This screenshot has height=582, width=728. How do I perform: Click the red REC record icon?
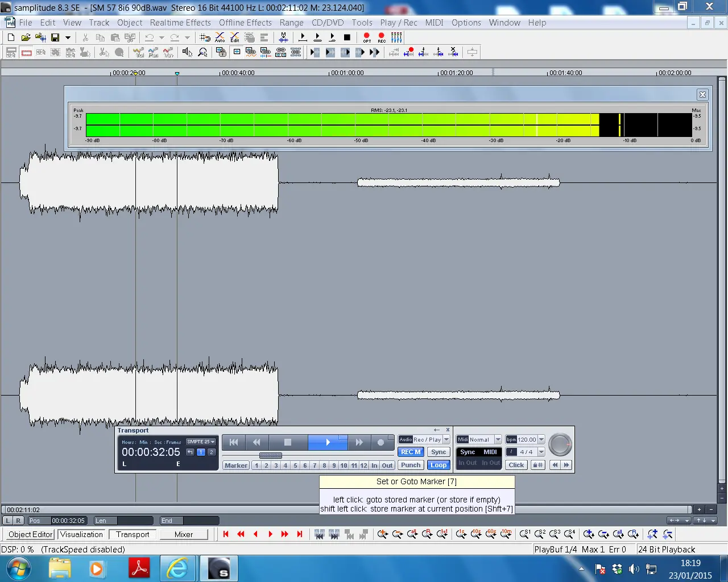382,38
